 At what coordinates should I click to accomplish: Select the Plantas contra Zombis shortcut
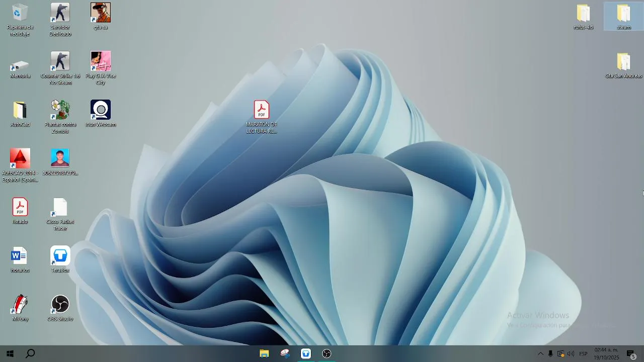click(x=60, y=117)
